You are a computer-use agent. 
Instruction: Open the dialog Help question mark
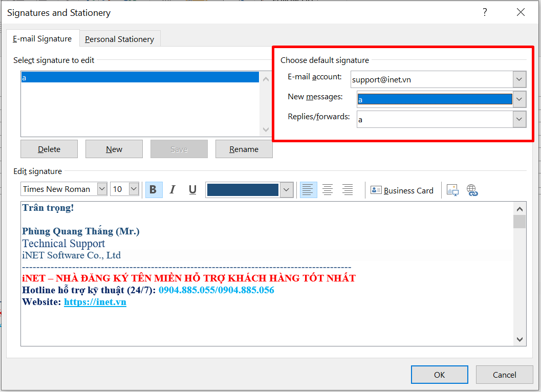pos(485,12)
